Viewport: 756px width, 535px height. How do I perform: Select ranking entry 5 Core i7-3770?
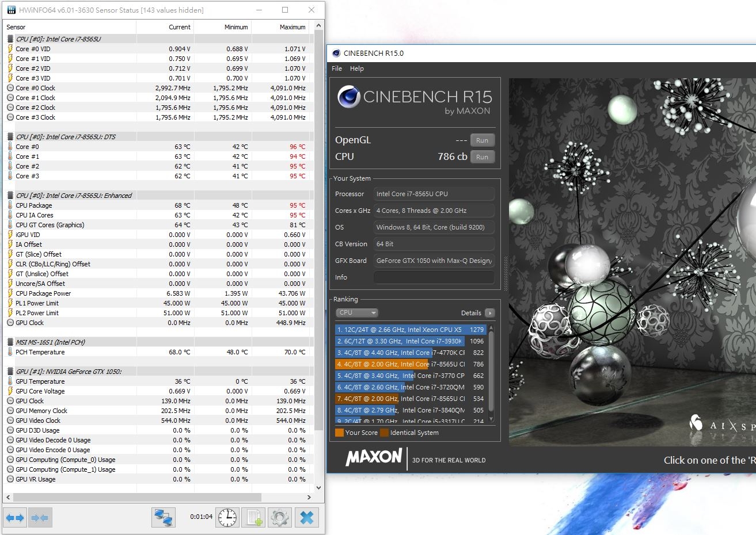pyautogui.click(x=411, y=376)
